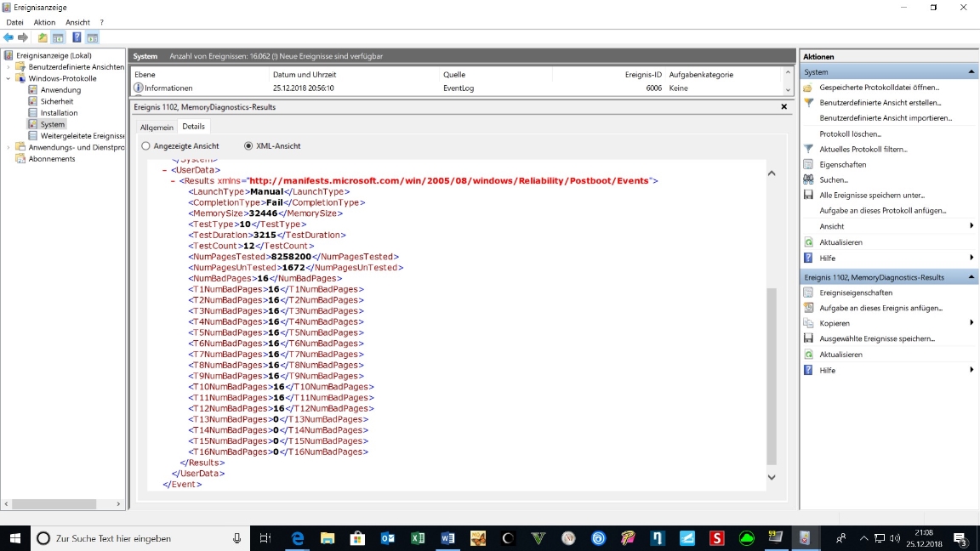Viewport: 980px width, 551px height.
Task: Open File Explorer from taskbar
Action: tap(328, 538)
